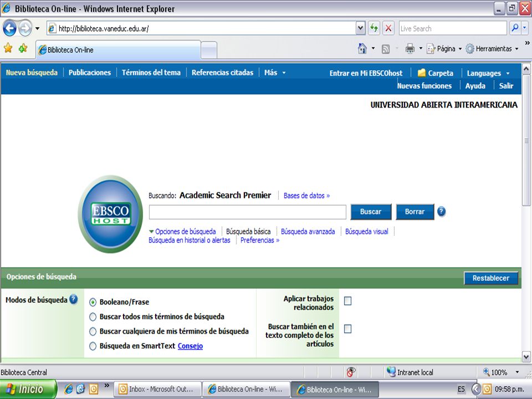Viewport: 532px width, 399px height.
Task: Click Entrar en Mi EBSCOhost link
Action: coord(366,73)
